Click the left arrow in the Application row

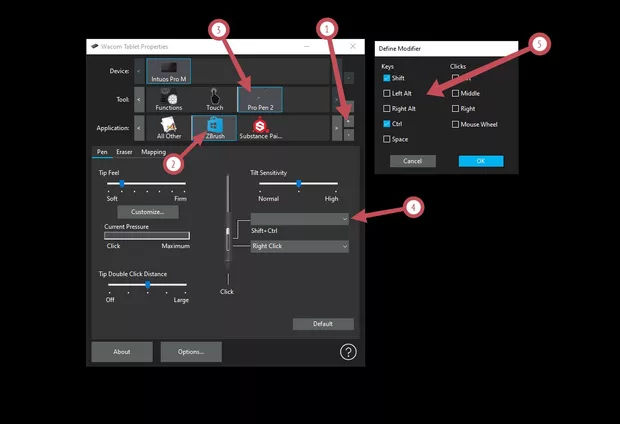(139, 128)
